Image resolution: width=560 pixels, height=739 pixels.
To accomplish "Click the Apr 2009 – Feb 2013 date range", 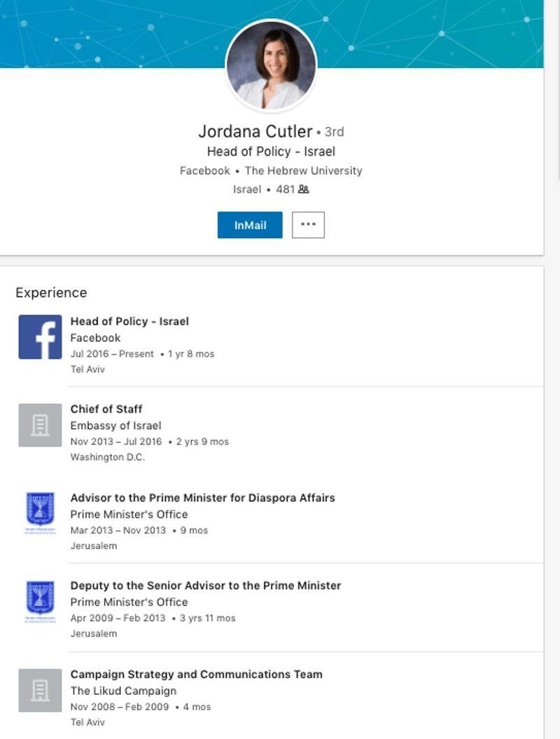I will pyautogui.click(x=118, y=618).
